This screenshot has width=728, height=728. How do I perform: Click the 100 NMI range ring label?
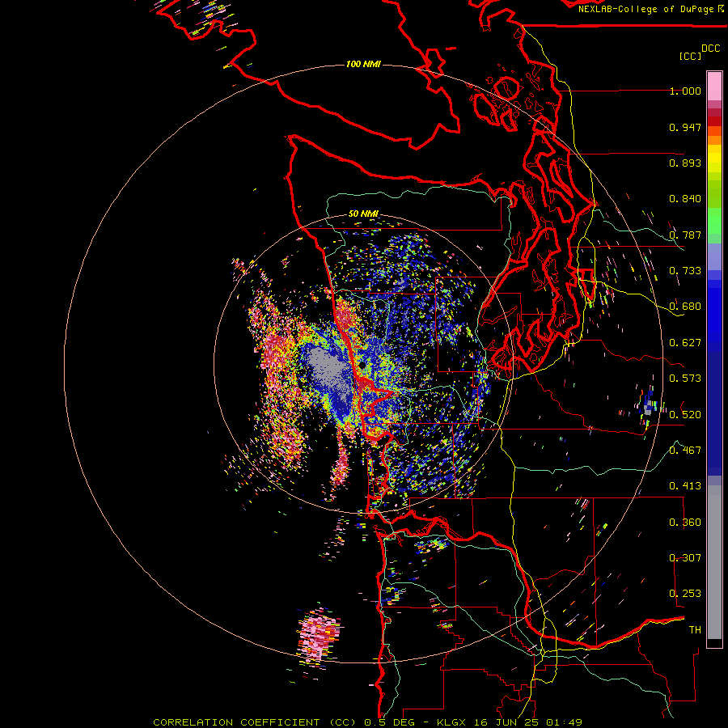point(363,64)
